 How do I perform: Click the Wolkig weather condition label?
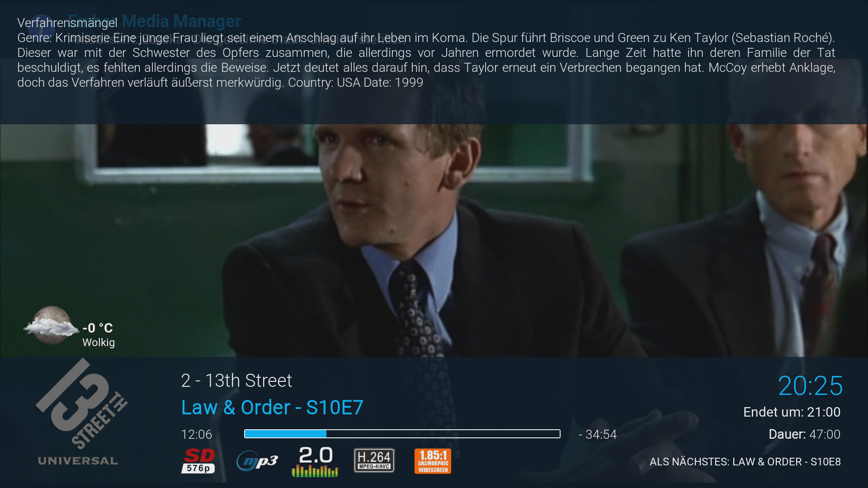tap(99, 343)
